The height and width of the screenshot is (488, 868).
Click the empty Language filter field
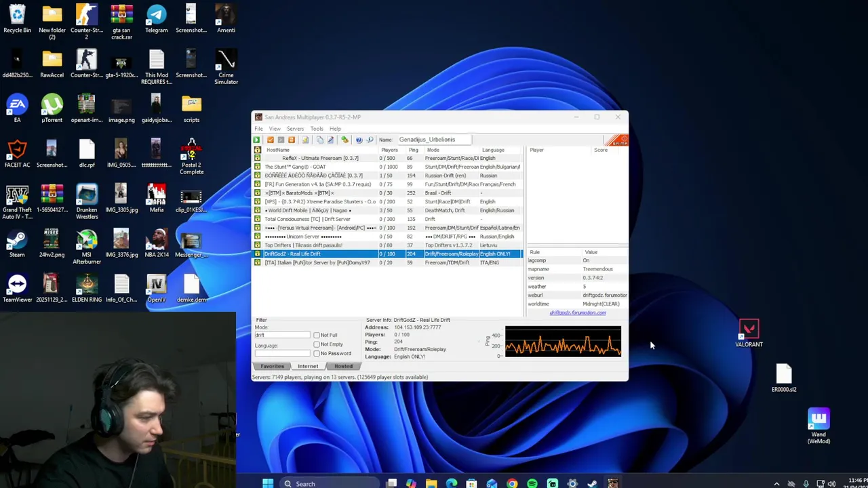click(x=282, y=353)
